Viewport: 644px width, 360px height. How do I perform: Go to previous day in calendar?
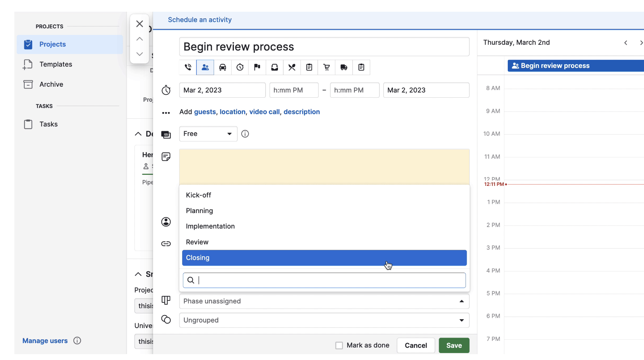pos(626,43)
